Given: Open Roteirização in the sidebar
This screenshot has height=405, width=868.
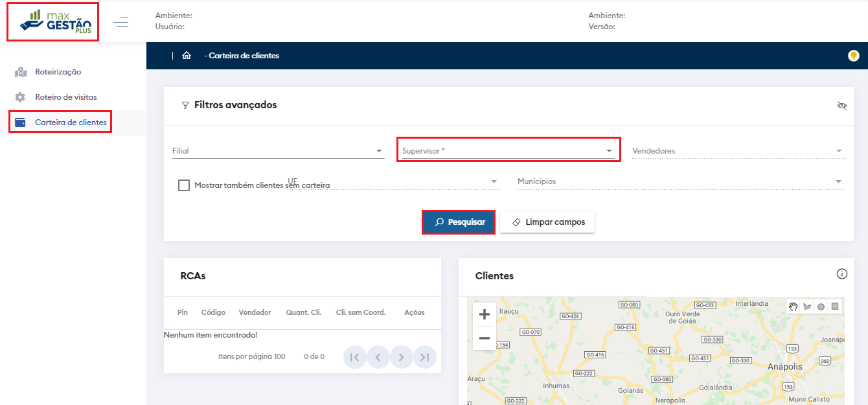Looking at the screenshot, I should pos(58,72).
